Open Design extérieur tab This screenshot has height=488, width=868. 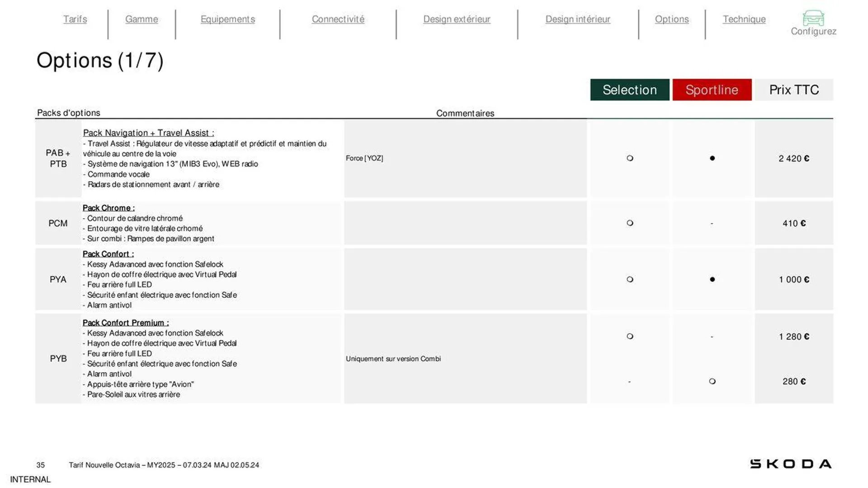click(457, 19)
